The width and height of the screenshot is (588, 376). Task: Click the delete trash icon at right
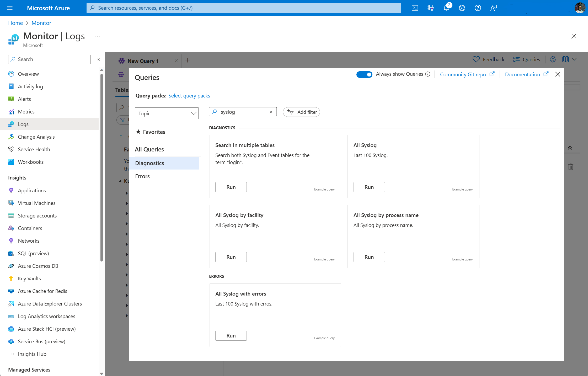571,167
